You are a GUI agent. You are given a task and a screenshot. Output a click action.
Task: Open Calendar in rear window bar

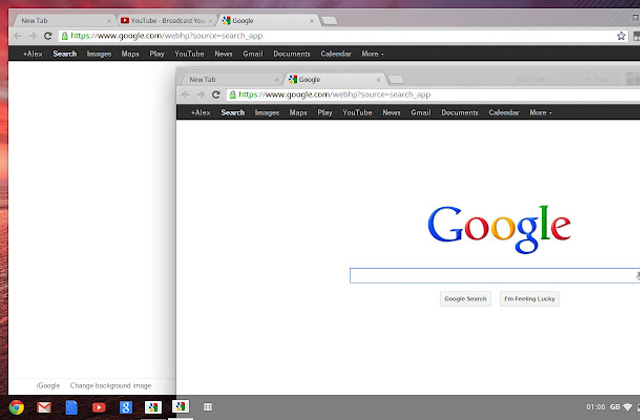coord(336,54)
